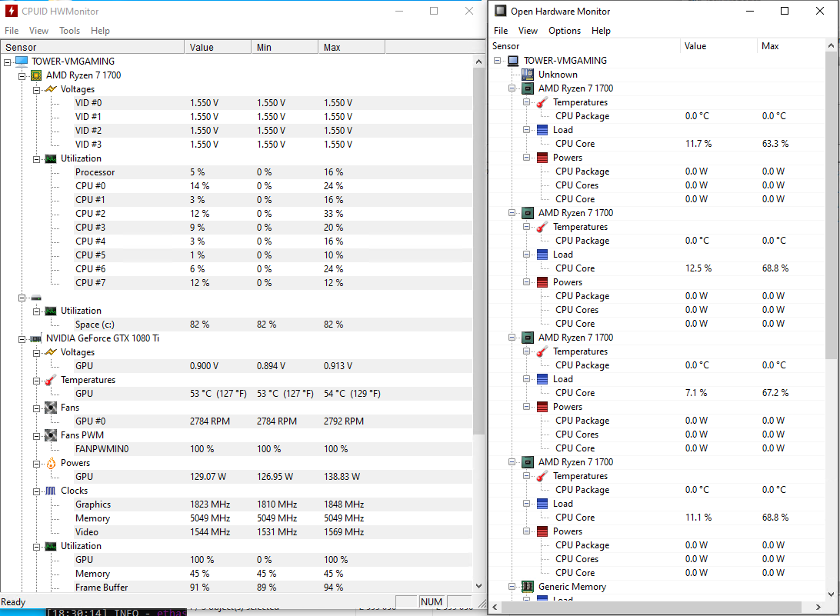Screen dimensions: 840x616
Task: Click the Min column header in HWMonitor
Action: (x=285, y=47)
